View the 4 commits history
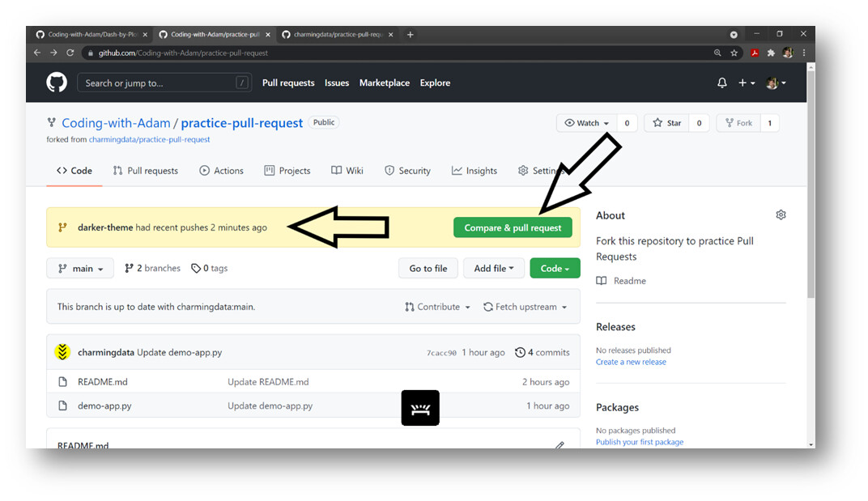 [542, 352]
